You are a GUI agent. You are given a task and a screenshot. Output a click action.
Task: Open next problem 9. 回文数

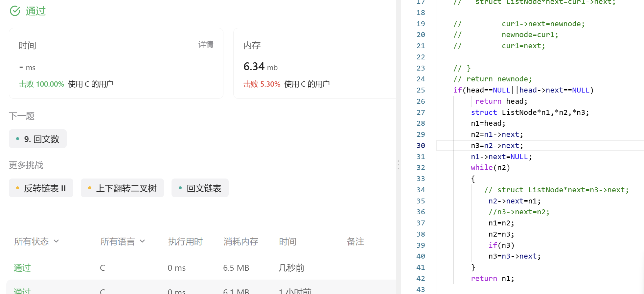tap(38, 139)
